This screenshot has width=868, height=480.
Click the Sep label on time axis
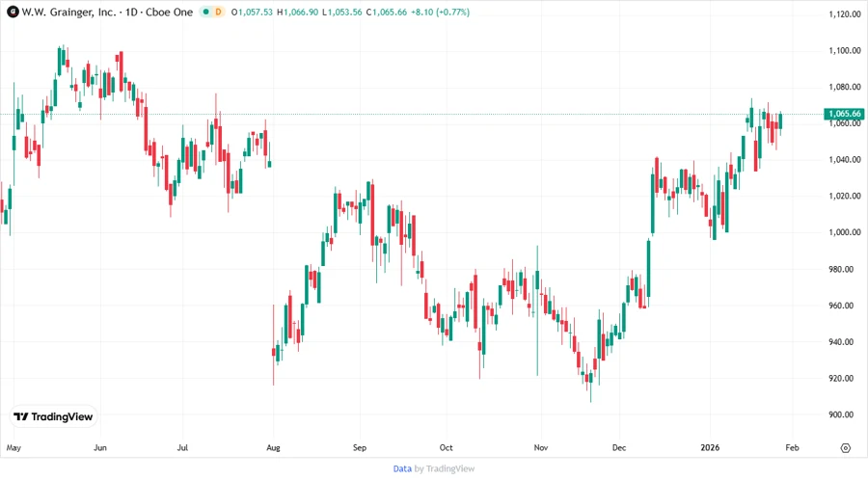click(360, 448)
